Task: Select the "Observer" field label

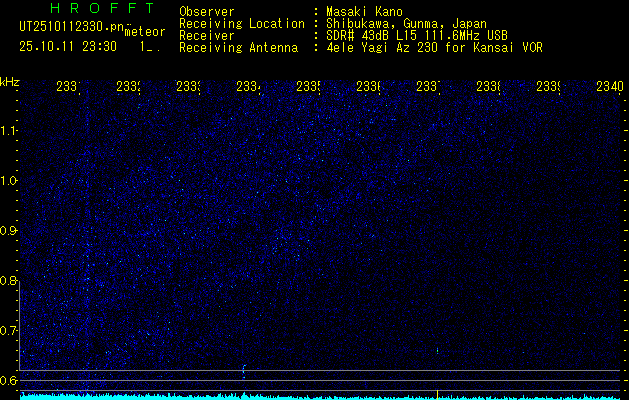Action: pyautogui.click(x=207, y=12)
